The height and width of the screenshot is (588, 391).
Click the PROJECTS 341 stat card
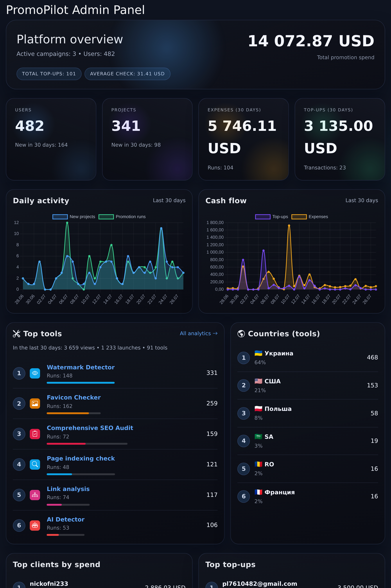tap(147, 139)
